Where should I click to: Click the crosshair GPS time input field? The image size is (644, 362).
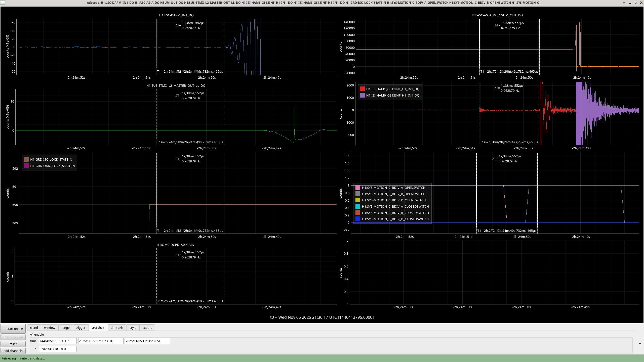tap(58, 341)
